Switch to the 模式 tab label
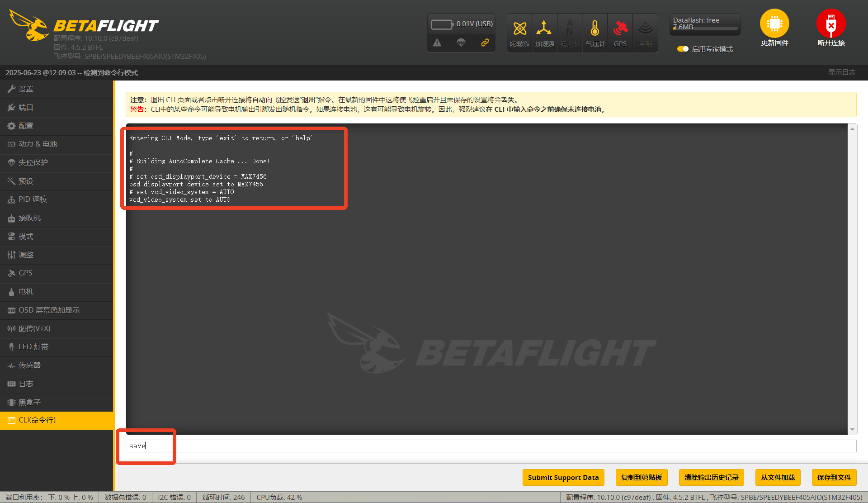 26,237
